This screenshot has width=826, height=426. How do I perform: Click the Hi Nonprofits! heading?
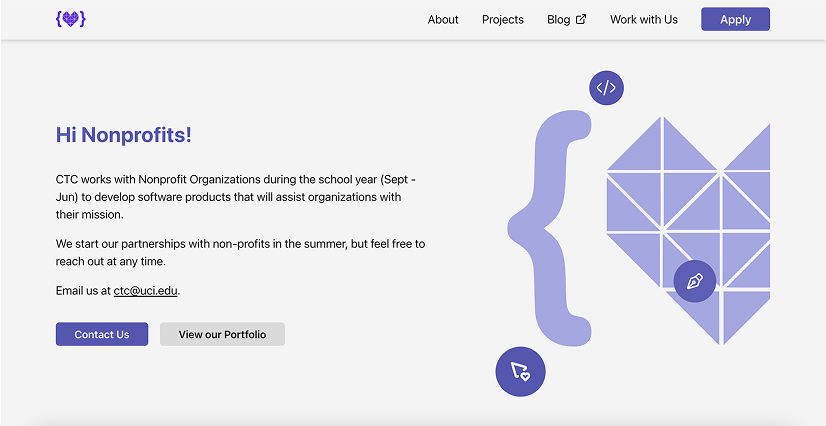tap(124, 135)
